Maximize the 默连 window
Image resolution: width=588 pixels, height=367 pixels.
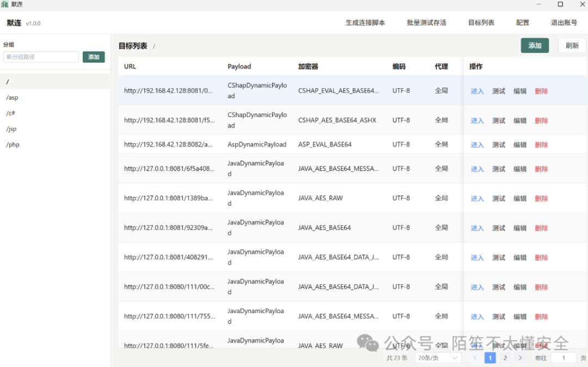click(x=560, y=4)
